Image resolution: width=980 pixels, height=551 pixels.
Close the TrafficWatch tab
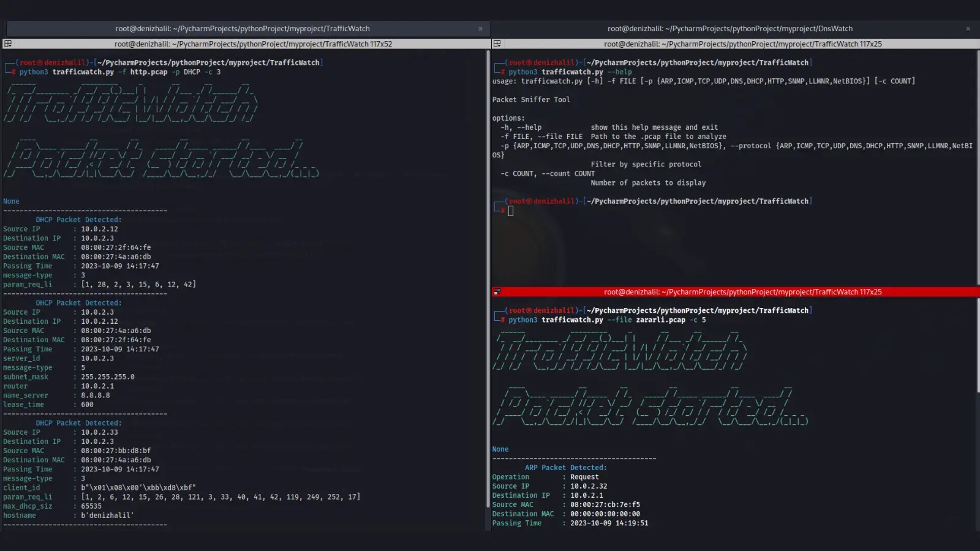[480, 29]
